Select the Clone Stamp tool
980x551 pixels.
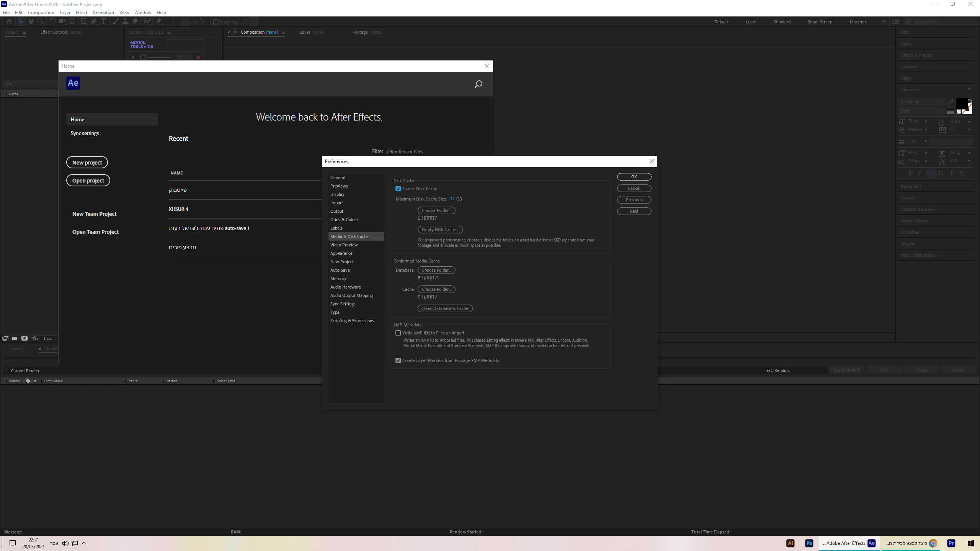(x=125, y=21)
